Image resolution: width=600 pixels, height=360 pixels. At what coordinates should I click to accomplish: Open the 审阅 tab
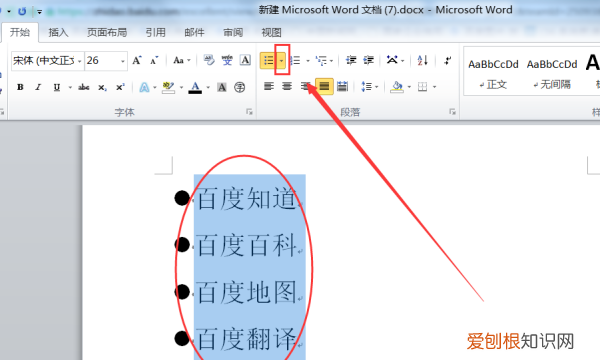tap(233, 33)
